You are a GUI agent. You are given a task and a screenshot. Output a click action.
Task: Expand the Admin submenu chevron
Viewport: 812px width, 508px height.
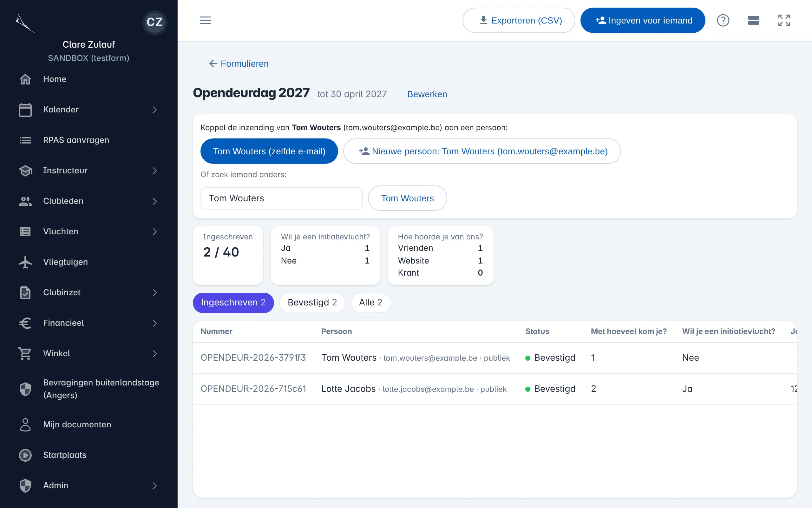coord(154,486)
